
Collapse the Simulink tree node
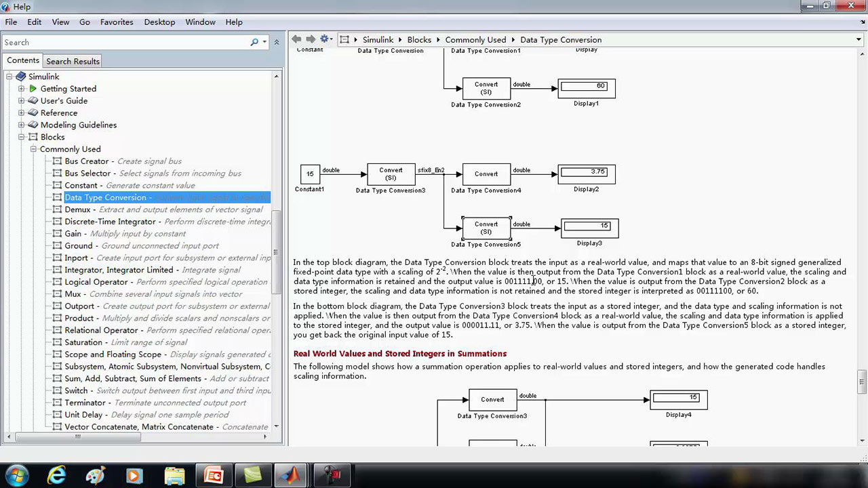pos(9,77)
